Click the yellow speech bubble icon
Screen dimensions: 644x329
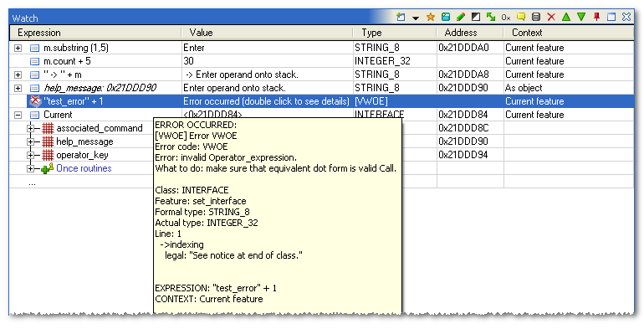(x=521, y=18)
